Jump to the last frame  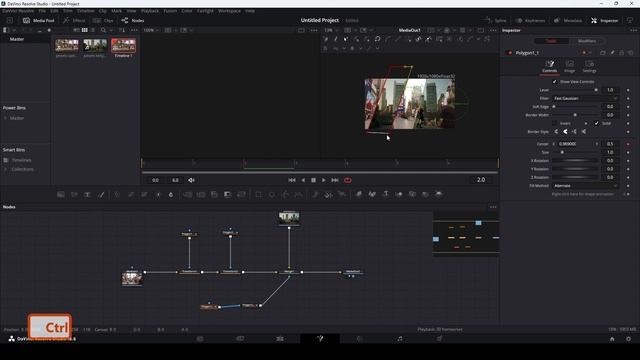(x=335, y=180)
